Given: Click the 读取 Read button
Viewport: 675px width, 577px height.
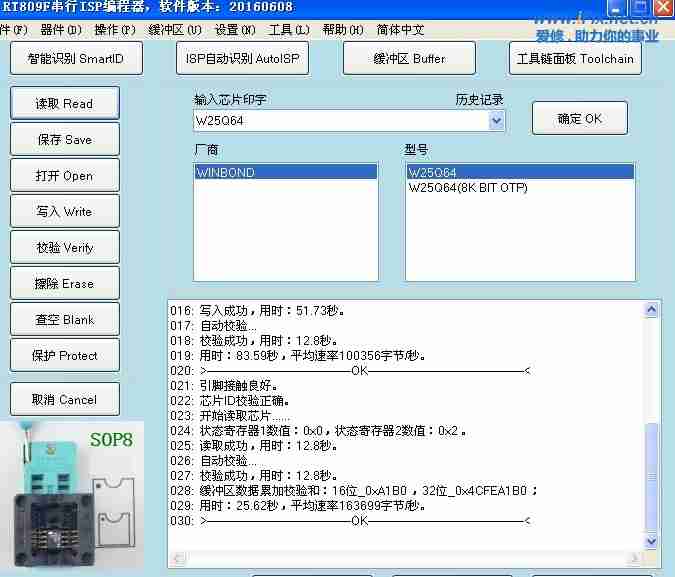Looking at the screenshot, I should click(65, 103).
